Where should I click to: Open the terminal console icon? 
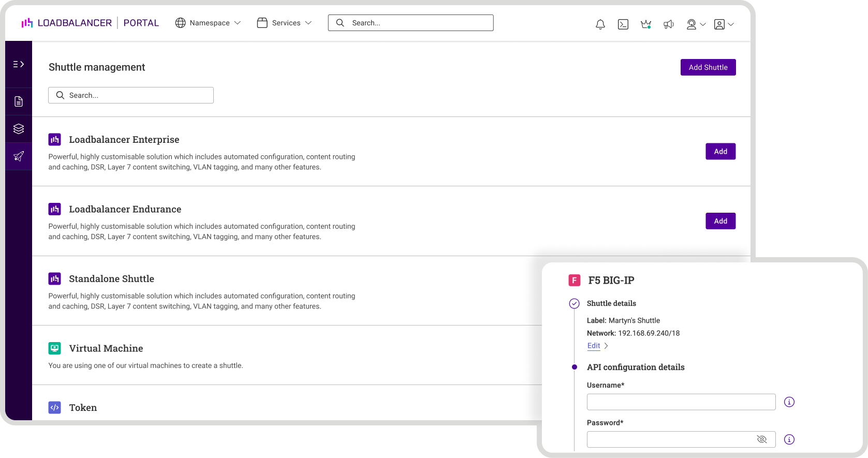(x=623, y=24)
